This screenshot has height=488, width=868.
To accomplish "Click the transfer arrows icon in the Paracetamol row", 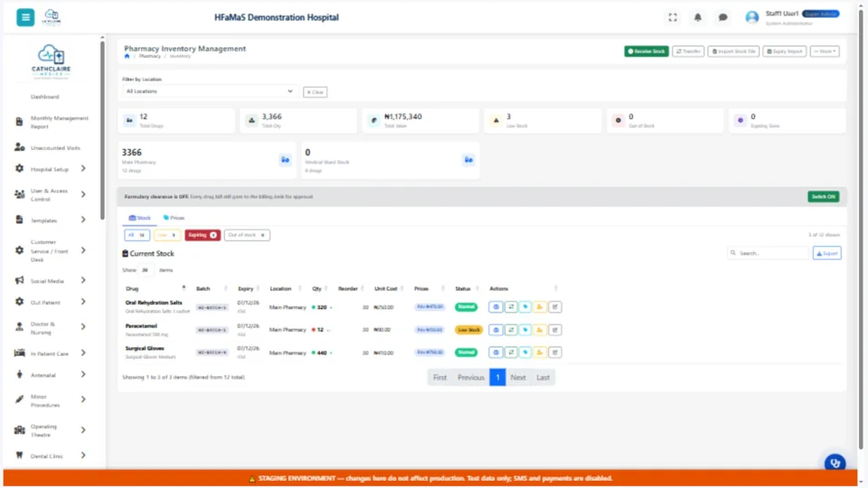I will point(510,330).
